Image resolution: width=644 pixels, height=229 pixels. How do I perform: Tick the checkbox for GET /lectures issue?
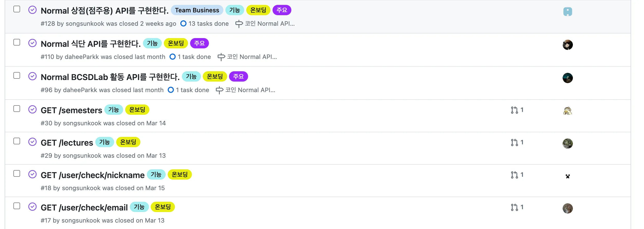17,141
